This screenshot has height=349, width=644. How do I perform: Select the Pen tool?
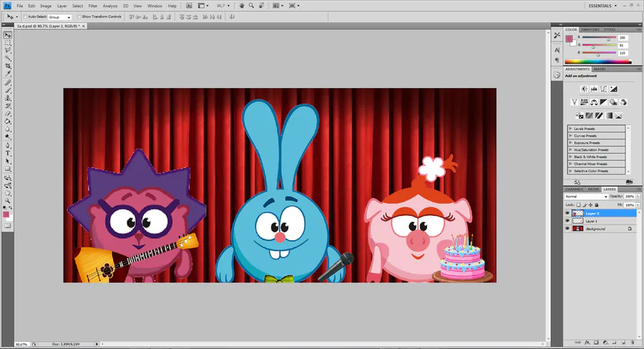click(8, 146)
